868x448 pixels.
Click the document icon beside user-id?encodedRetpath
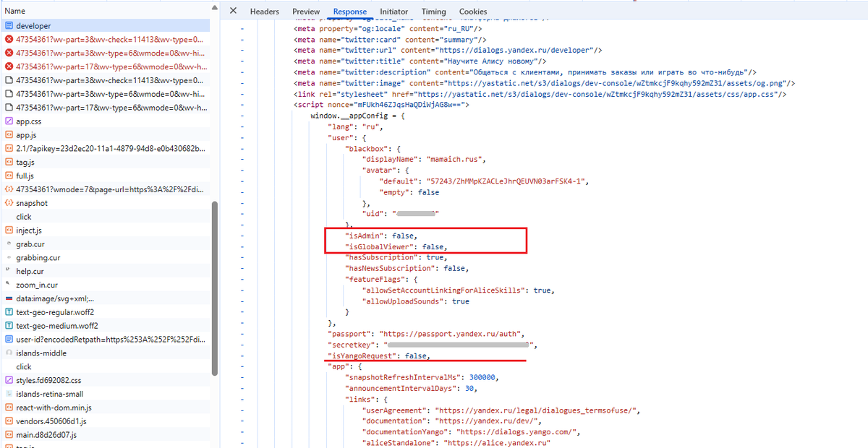[x=9, y=339]
